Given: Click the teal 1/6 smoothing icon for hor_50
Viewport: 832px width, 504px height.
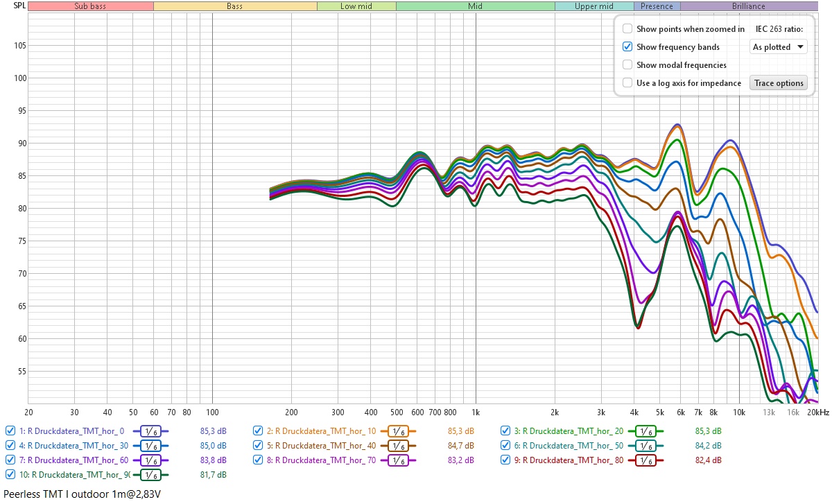Looking at the screenshot, I should click(645, 445).
